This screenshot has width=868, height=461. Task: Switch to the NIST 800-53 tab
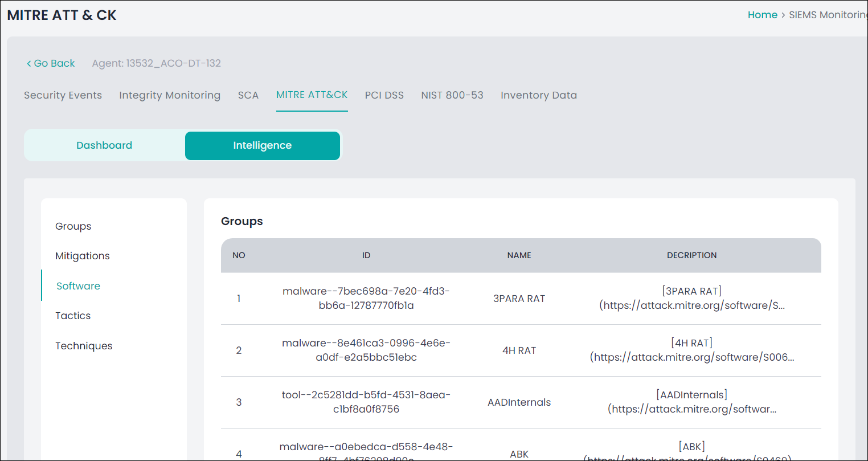[452, 95]
